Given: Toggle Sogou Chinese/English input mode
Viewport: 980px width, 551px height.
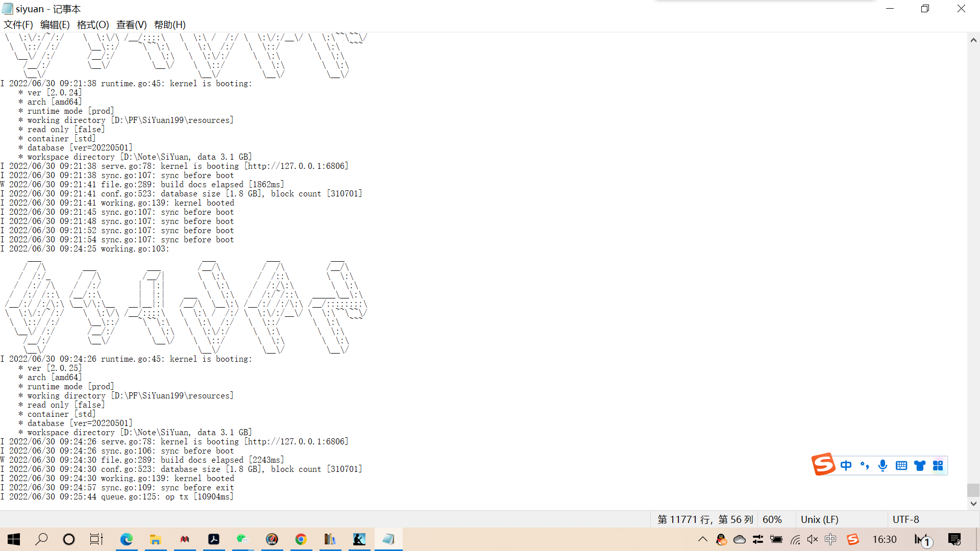Looking at the screenshot, I should (846, 465).
